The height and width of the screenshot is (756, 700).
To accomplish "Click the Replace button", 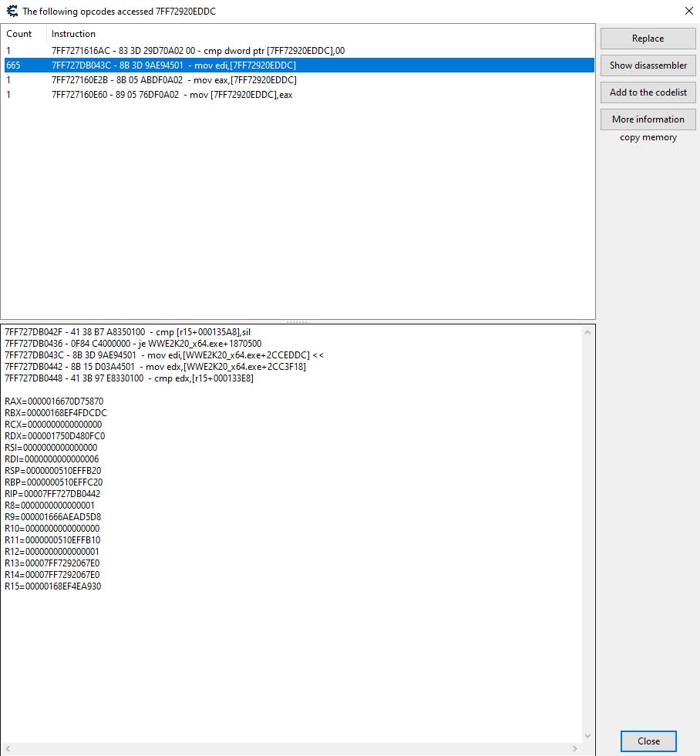I will click(648, 39).
